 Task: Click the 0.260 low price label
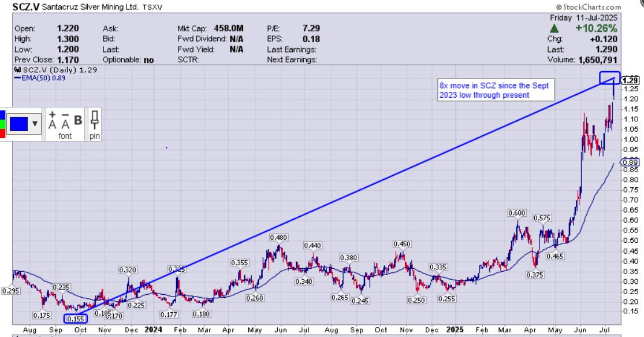pos(255,298)
